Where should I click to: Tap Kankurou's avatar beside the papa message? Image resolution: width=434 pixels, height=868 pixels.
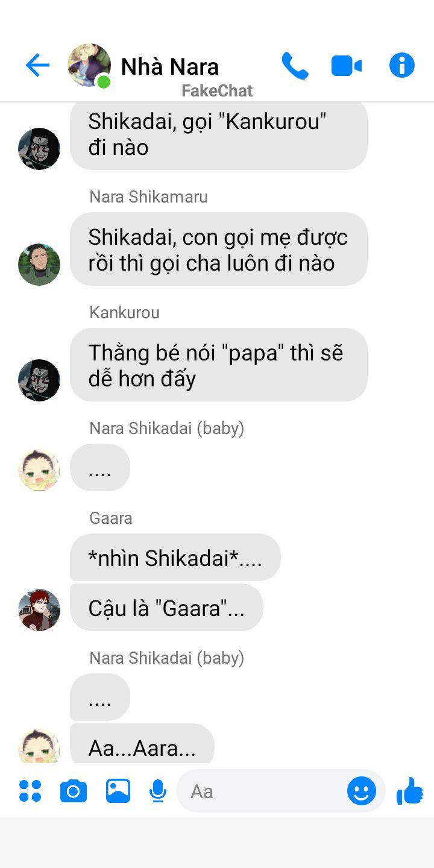(39, 380)
